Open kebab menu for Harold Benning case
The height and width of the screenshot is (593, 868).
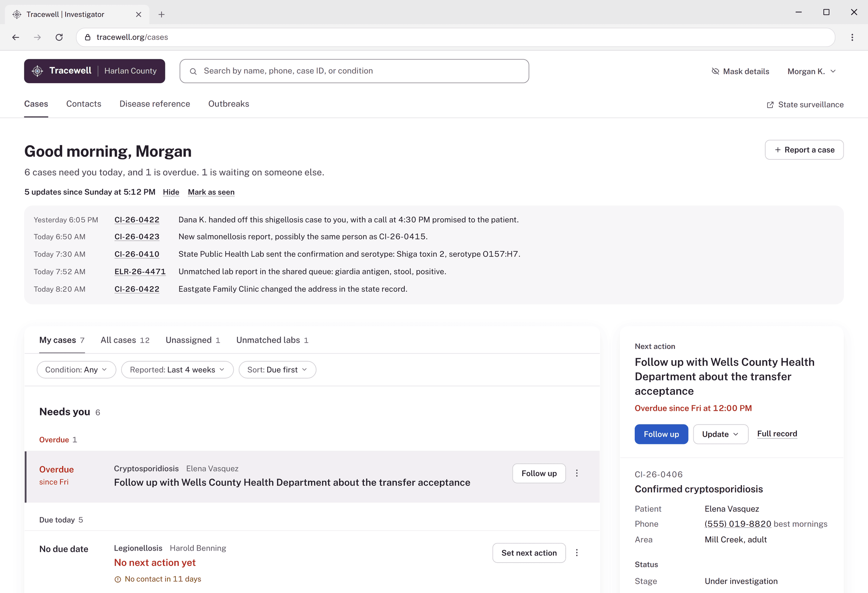(576, 553)
